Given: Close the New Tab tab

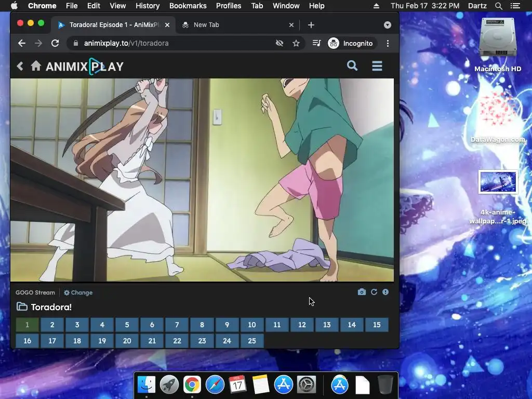Looking at the screenshot, I should (291, 25).
